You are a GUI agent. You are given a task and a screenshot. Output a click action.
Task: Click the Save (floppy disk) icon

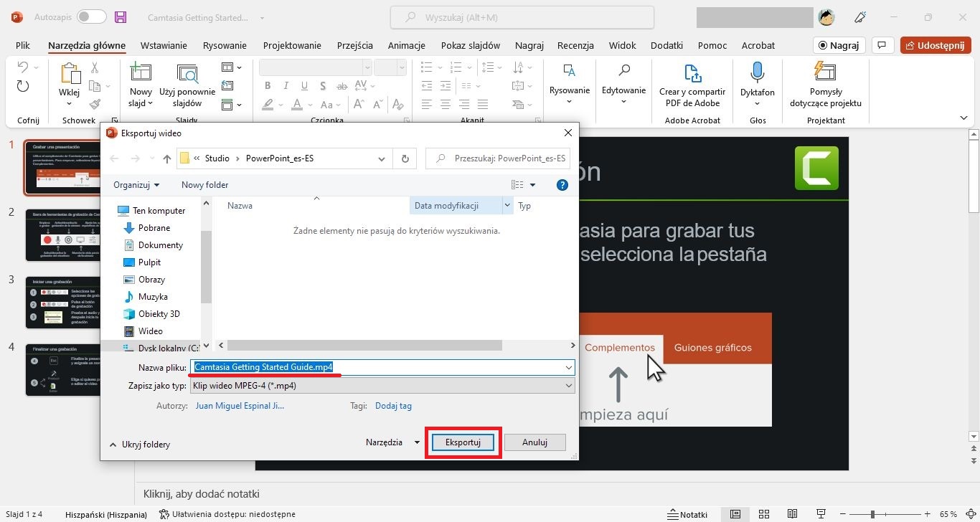(x=121, y=17)
